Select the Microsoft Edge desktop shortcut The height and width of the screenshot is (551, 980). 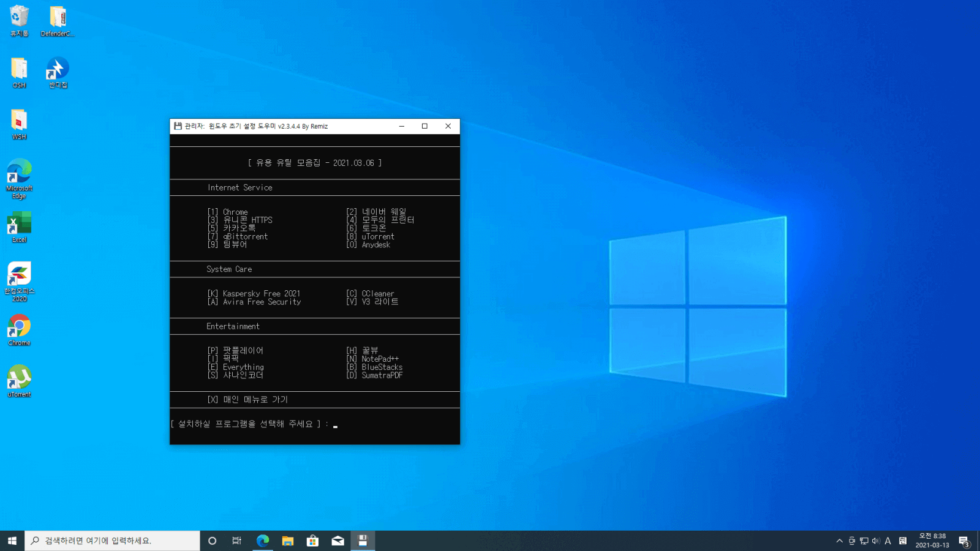(x=19, y=178)
